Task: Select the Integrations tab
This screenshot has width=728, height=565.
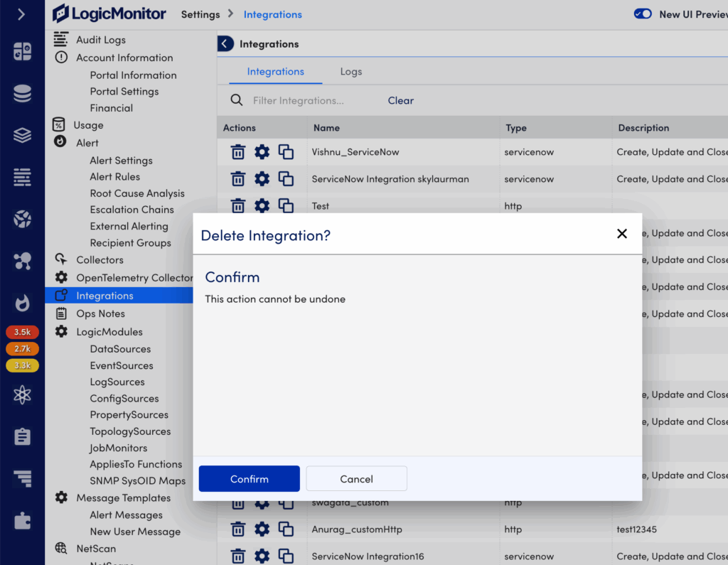Action: (275, 72)
